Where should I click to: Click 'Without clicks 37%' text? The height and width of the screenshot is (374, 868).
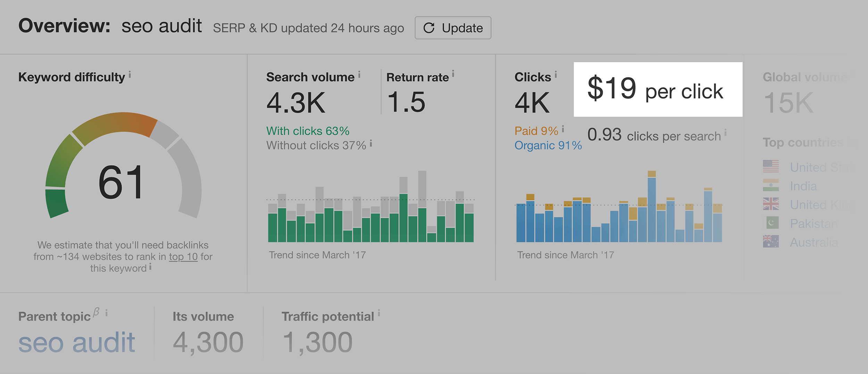pos(316,146)
